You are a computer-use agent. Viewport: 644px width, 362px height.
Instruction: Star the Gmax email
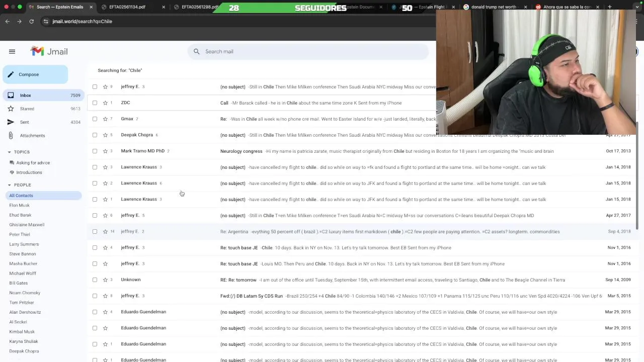tap(105, 119)
